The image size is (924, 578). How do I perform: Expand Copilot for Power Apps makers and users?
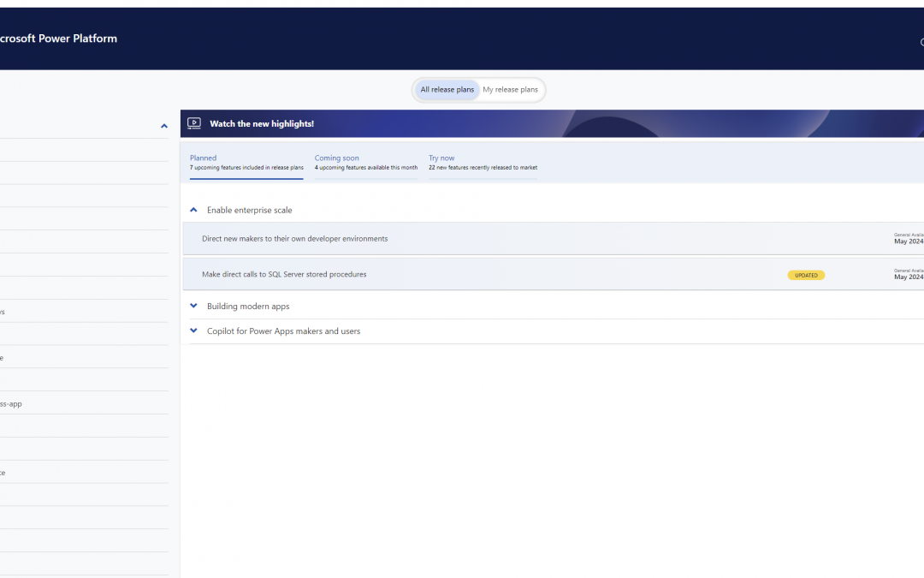(193, 331)
